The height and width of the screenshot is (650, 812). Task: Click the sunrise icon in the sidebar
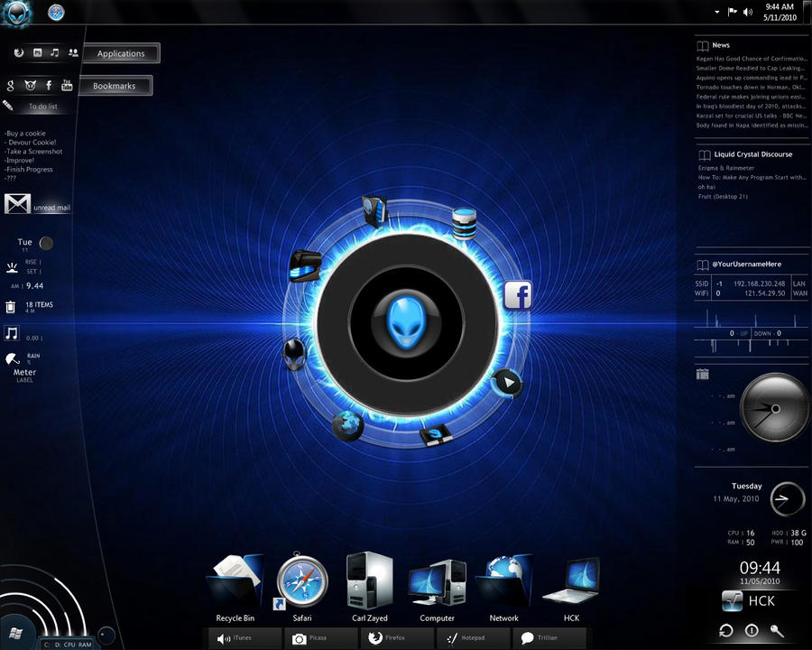pyautogui.click(x=12, y=267)
